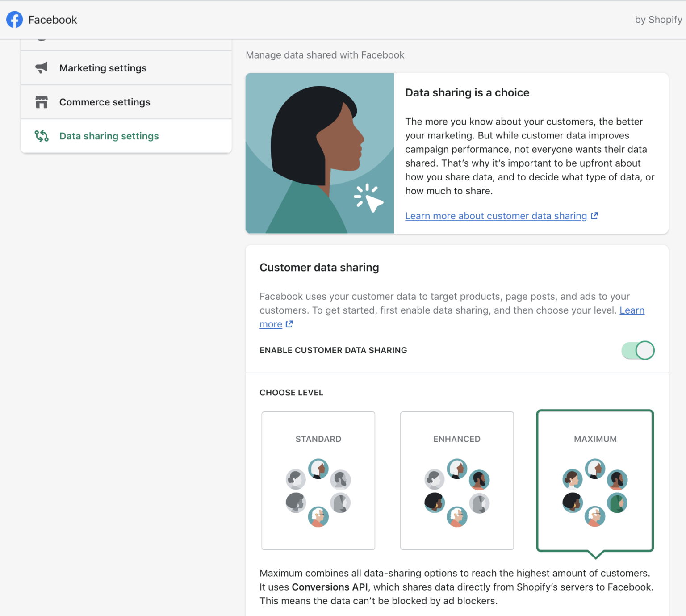
Task: Click the Data sharing settings sync icon
Action: click(42, 136)
